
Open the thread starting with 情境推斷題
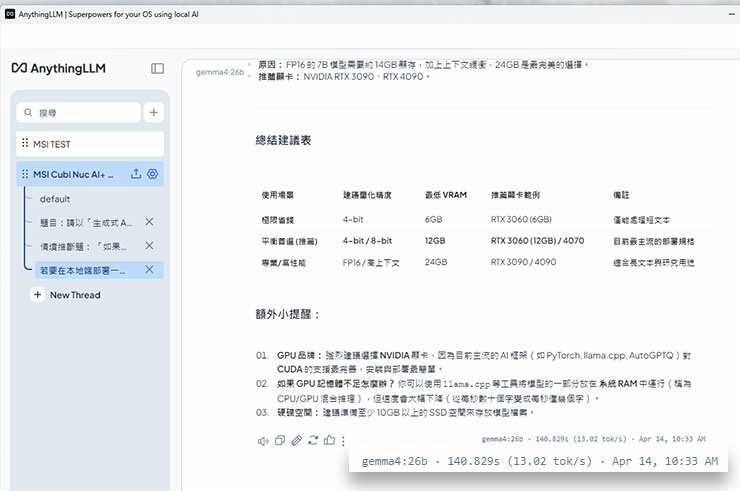click(84, 246)
